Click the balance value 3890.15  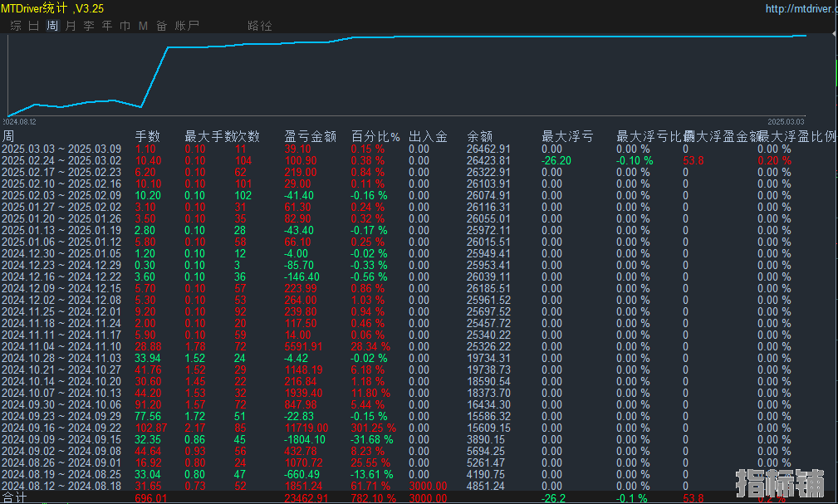point(486,440)
